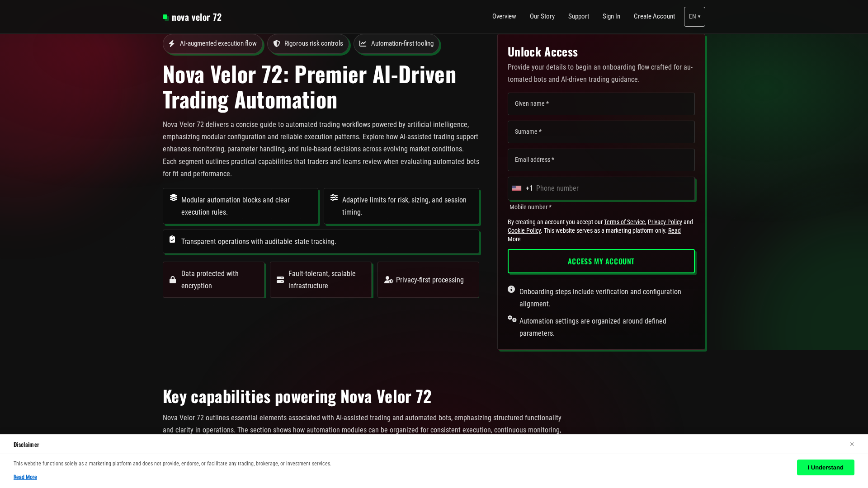This screenshot has width=868, height=488.
Task: Click 'Key capabilities powering Nova Velor 72' heading
Action: click(297, 396)
